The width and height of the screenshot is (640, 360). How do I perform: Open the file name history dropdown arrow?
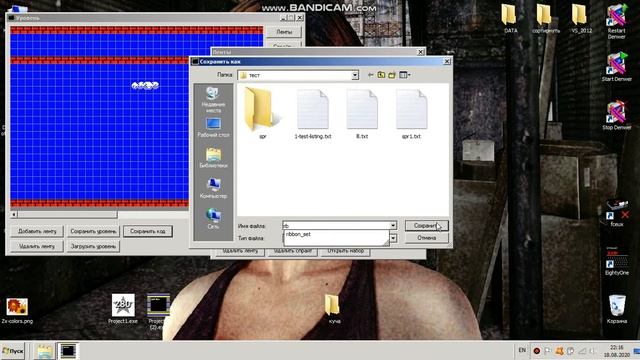[x=393, y=225]
